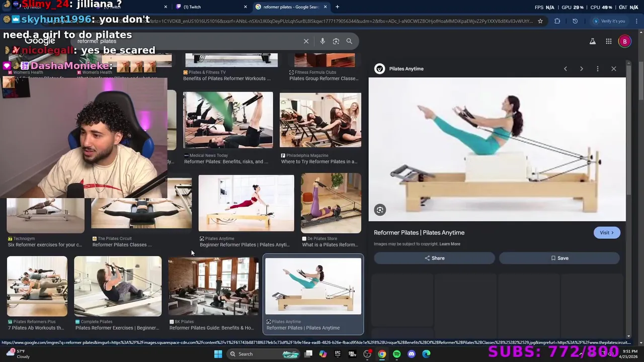Close the reformer pilates Google Search tab
This screenshot has height=362, width=644.
click(325, 7)
